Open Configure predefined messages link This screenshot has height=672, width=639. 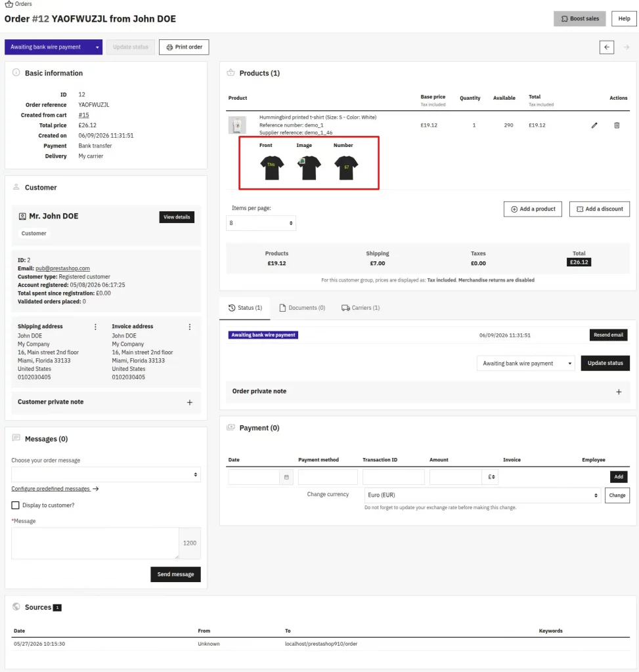[x=55, y=488]
